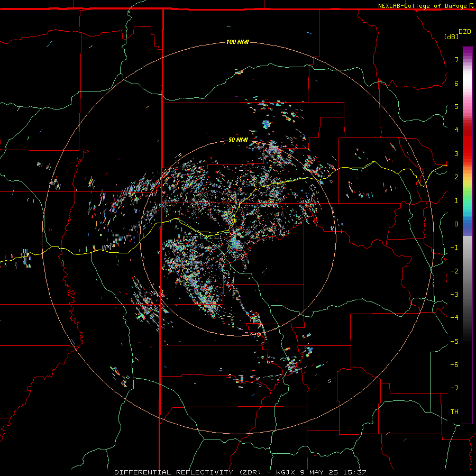This screenshot has height=476, width=476.
Task: Click the DZD legend title
Action: (465, 32)
